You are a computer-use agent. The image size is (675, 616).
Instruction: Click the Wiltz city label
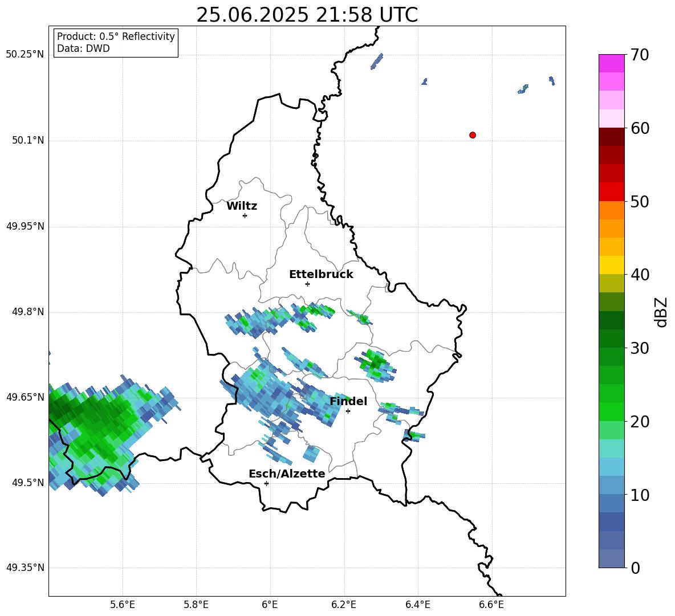(242, 206)
